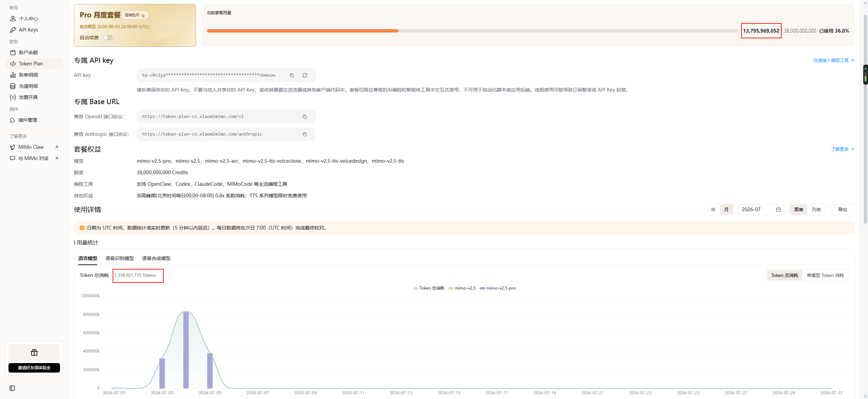Click the puzzle icon beside 插件管理
This screenshot has height=399, width=868.
pos(13,120)
